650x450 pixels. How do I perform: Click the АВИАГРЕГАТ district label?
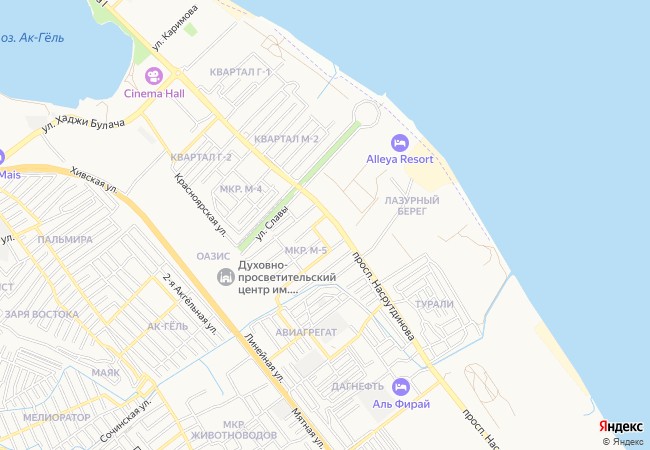pos(306,332)
